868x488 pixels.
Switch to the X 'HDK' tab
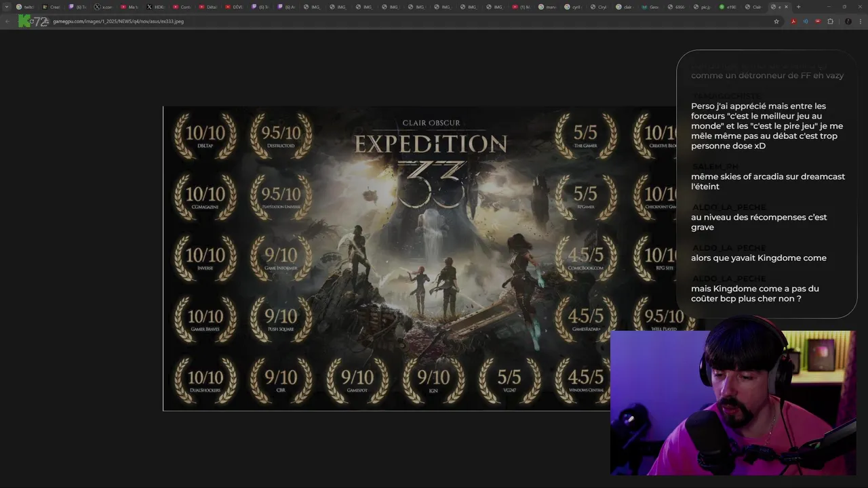pyautogui.click(x=156, y=7)
